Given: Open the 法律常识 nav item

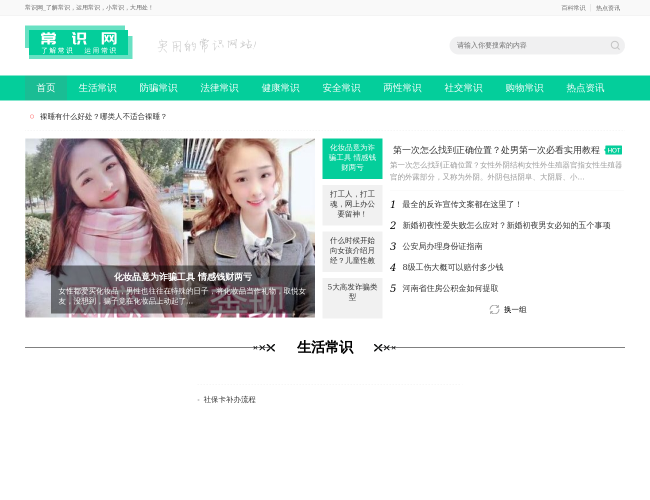Looking at the screenshot, I should point(219,88).
